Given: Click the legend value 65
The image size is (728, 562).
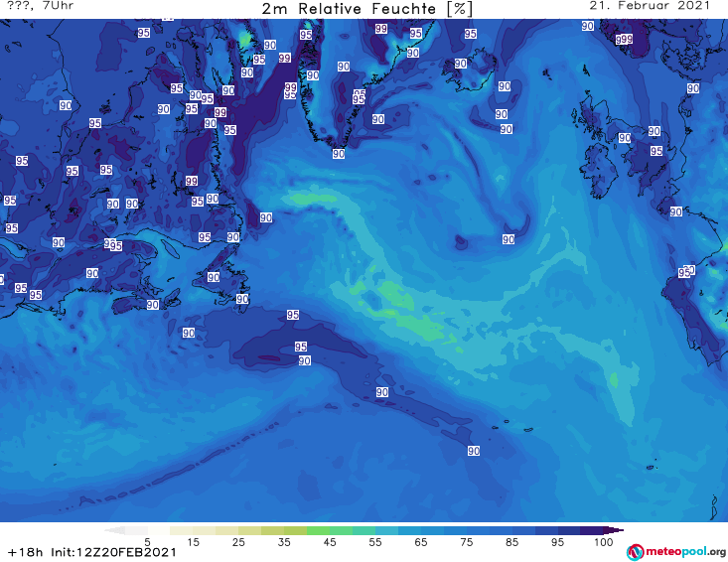Looking at the screenshot, I should coord(421,542).
